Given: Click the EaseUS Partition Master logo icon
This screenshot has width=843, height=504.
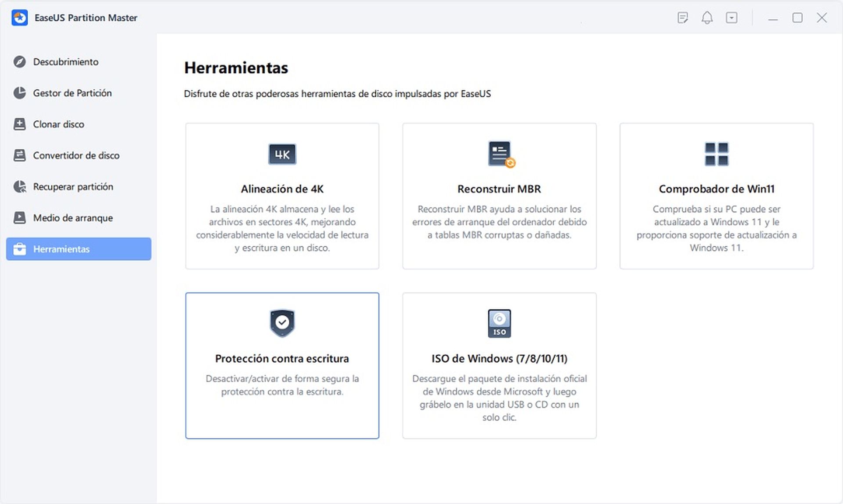Looking at the screenshot, I should [x=19, y=18].
